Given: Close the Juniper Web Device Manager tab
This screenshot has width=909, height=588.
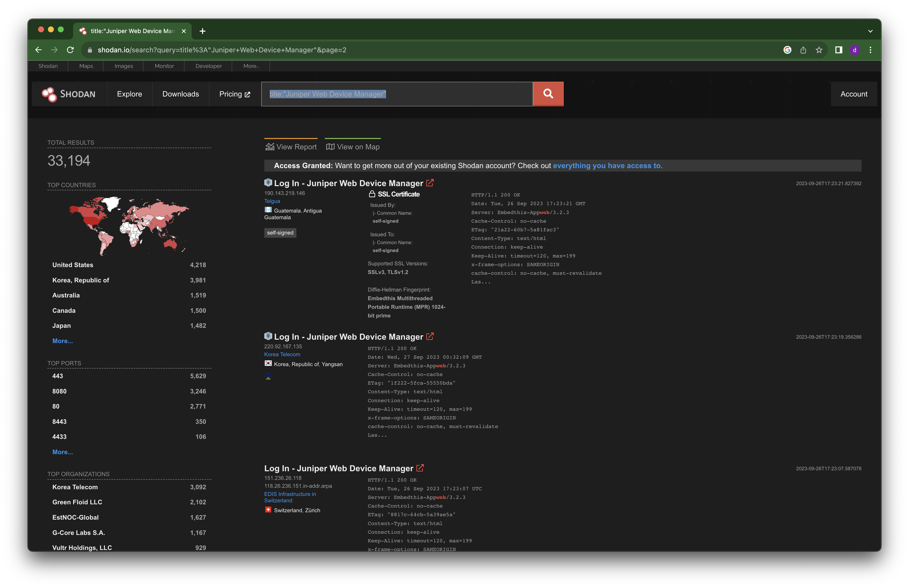Looking at the screenshot, I should [184, 31].
